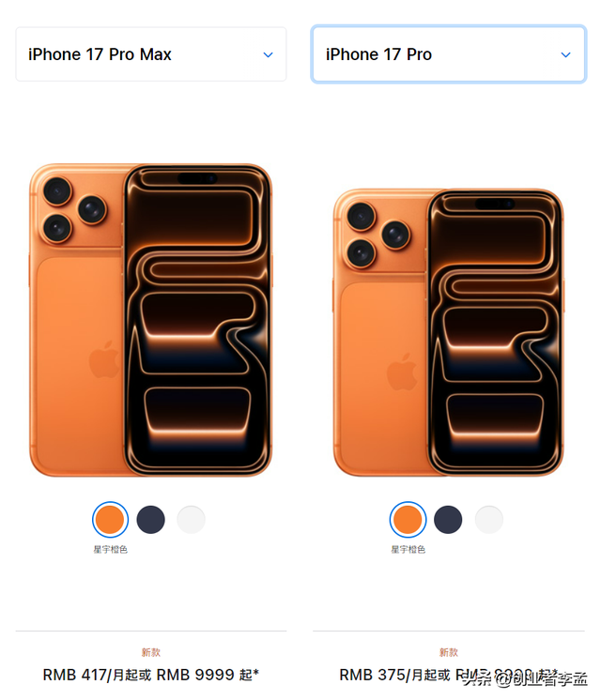
Task: Open the iPhone 17 Pro Max model dropdown
Action: tap(151, 54)
